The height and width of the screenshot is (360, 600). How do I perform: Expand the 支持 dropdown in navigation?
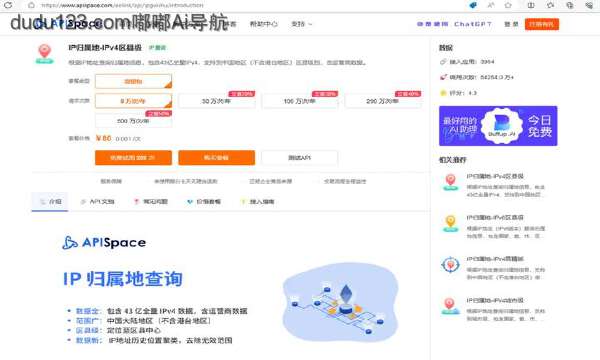(x=302, y=24)
